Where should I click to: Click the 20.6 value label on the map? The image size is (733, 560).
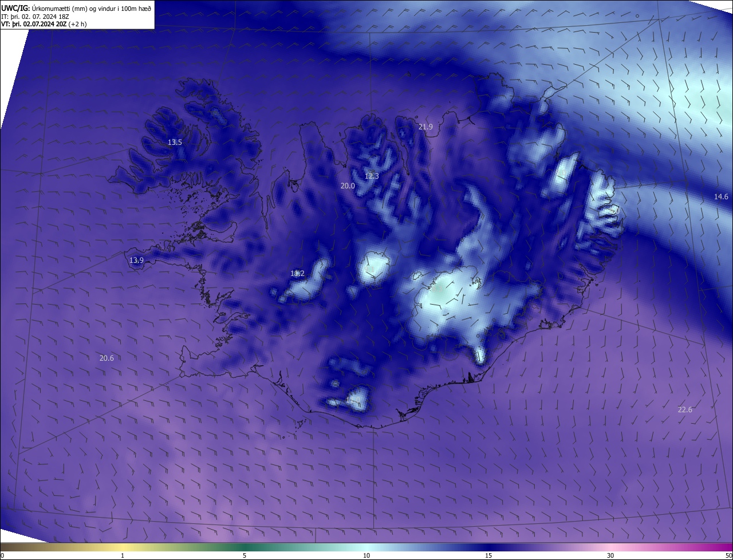coord(107,358)
